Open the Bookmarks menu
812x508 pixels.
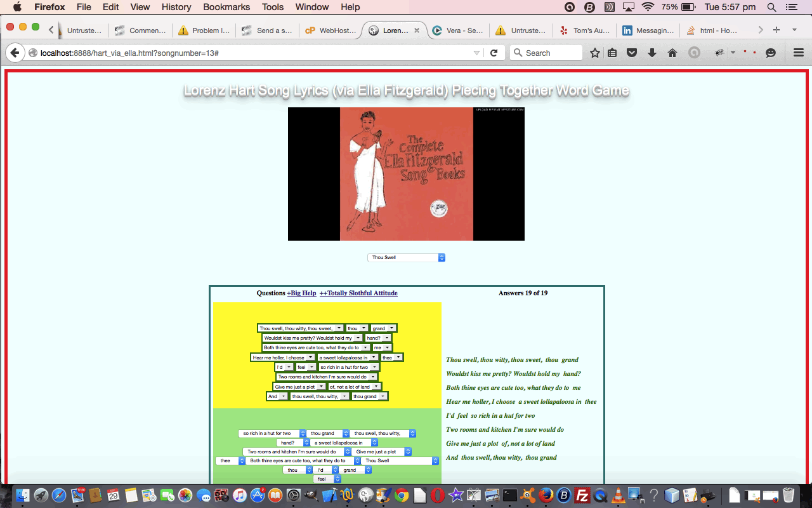(226, 7)
